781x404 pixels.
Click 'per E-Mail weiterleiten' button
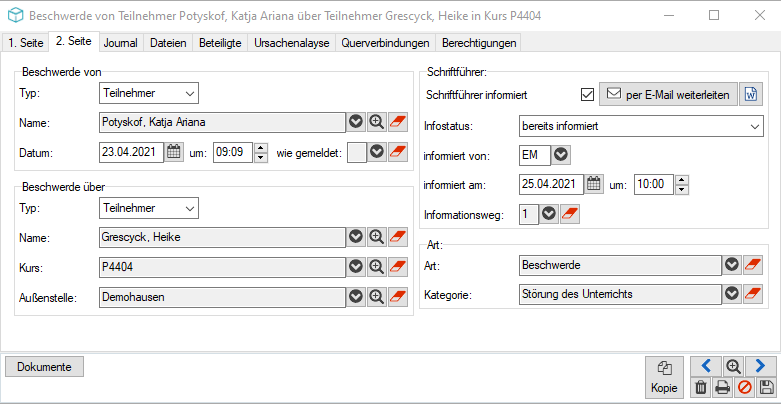[668, 94]
